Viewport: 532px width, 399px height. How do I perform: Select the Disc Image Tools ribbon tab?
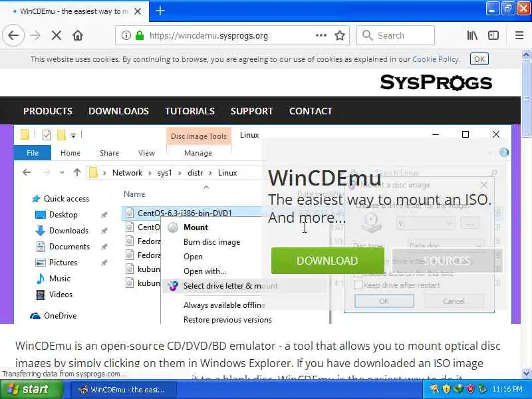click(x=198, y=136)
